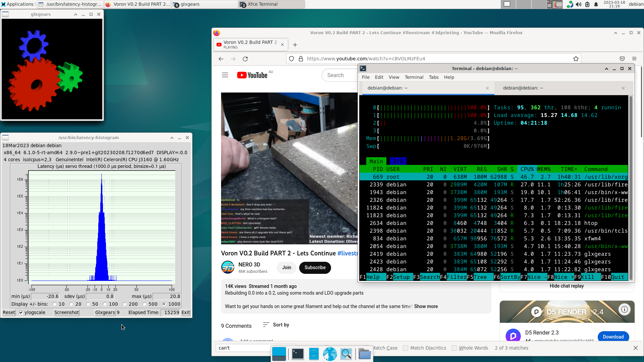Open the Firefox hamburger application menu
This screenshot has width=644, height=362.
tap(634, 59)
